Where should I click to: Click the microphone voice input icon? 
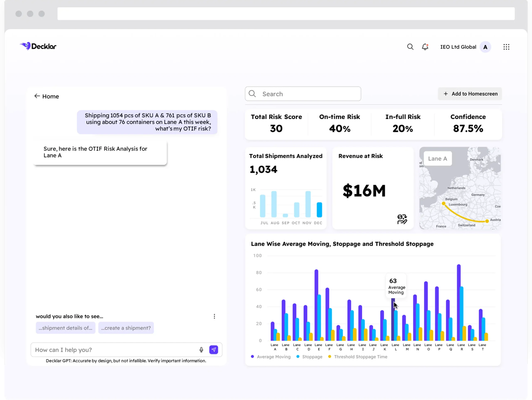click(201, 350)
